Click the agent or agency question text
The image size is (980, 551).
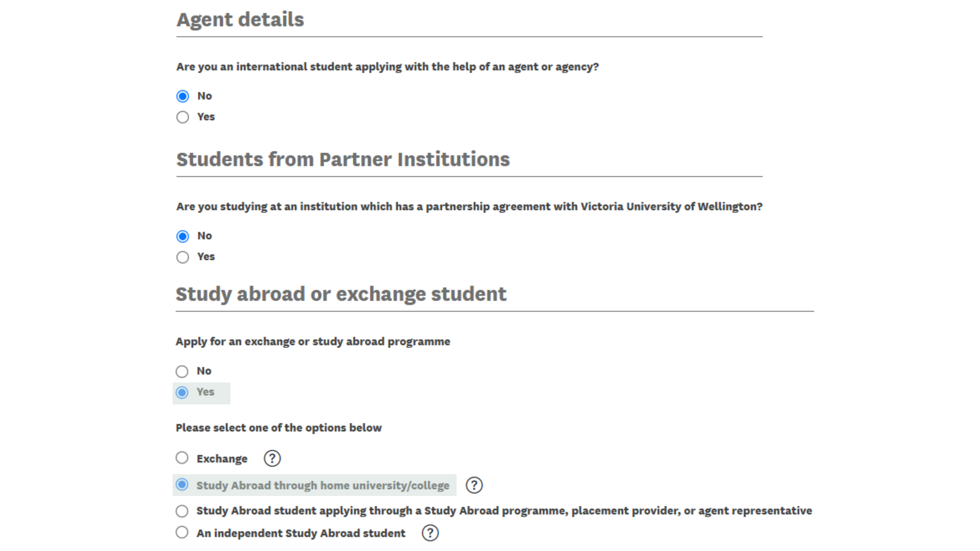pyautogui.click(x=387, y=67)
